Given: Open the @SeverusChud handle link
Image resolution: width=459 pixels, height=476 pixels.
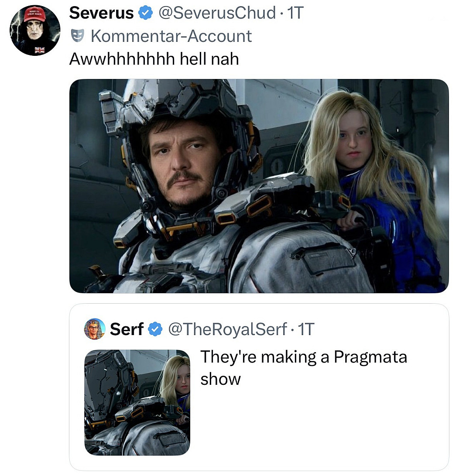Looking at the screenshot, I should [217, 13].
